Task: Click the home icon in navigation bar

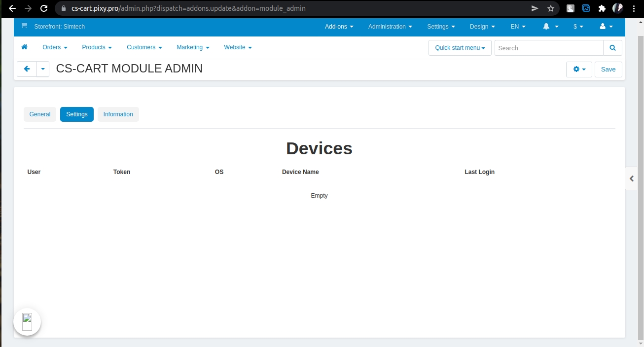Action: [24, 47]
